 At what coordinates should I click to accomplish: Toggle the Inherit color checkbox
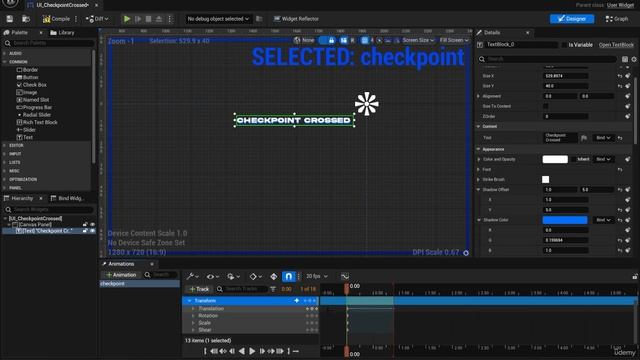pyautogui.click(x=573, y=159)
